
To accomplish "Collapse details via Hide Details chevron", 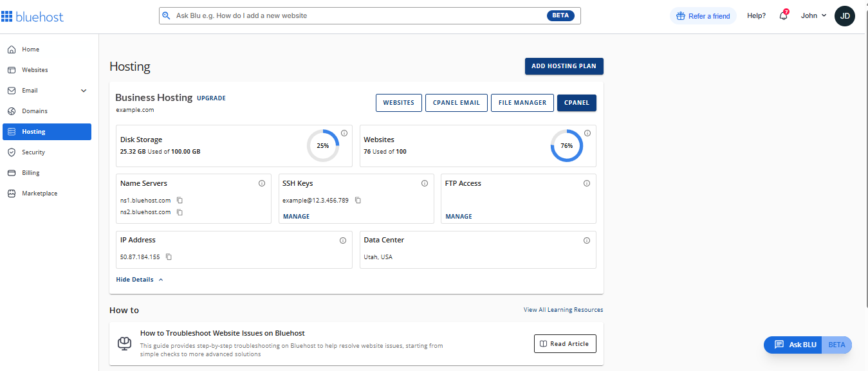I will pyautogui.click(x=160, y=279).
